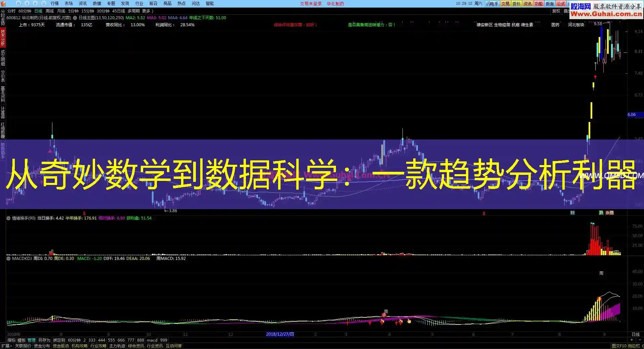The image size is (644, 349).
Task: Go back with the left arrow icon
Action: (27, 3)
